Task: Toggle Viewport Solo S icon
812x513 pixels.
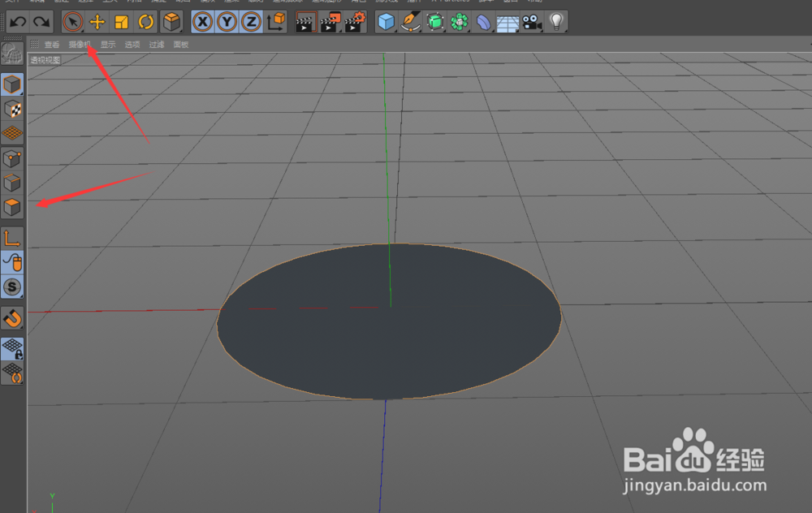Action: [x=12, y=287]
